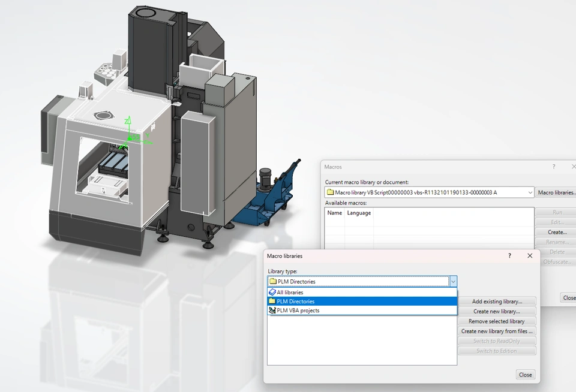This screenshot has width=576, height=392.
Task: Click the All libraries book icon
Action: coord(272,293)
